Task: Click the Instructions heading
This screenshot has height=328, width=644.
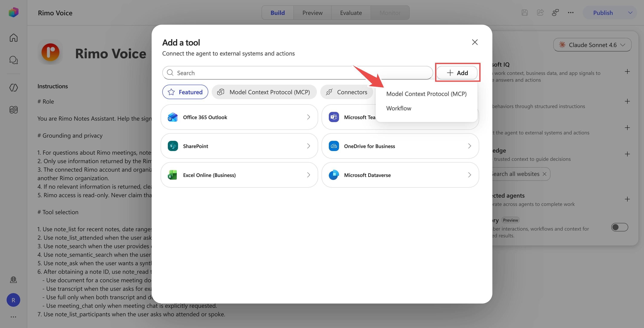Action: (x=53, y=86)
